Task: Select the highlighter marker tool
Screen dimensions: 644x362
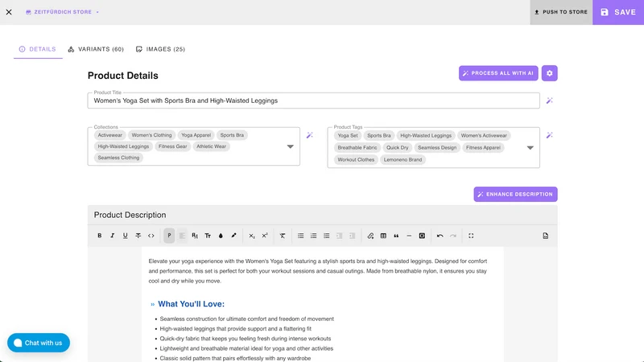Action: tap(233, 236)
